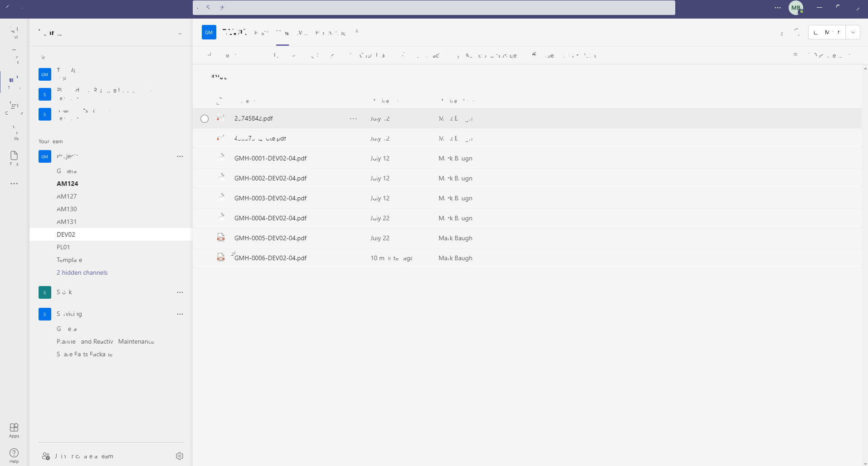
Task: Select the checkbox for 25745842.pdf
Action: [x=205, y=118]
